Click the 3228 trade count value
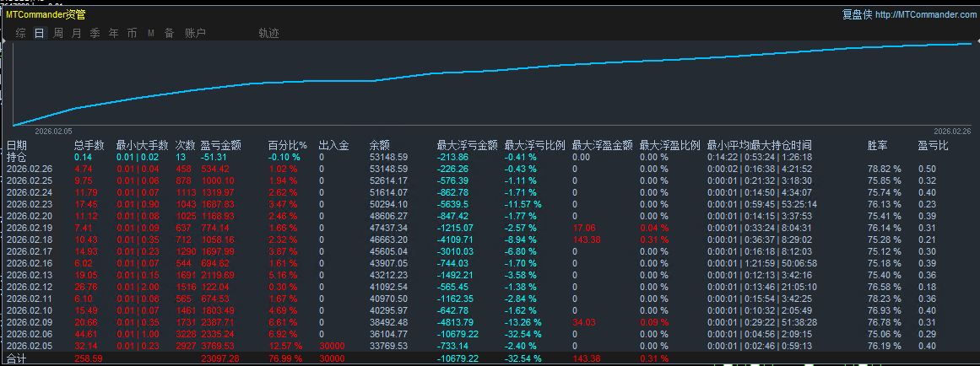Screen dimensions: 980x366 (x=185, y=335)
